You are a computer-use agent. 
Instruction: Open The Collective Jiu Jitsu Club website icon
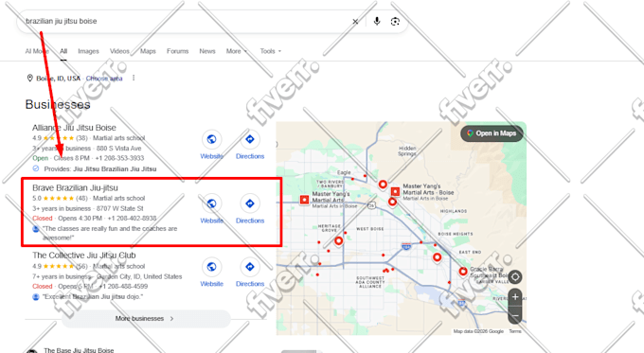click(x=211, y=267)
